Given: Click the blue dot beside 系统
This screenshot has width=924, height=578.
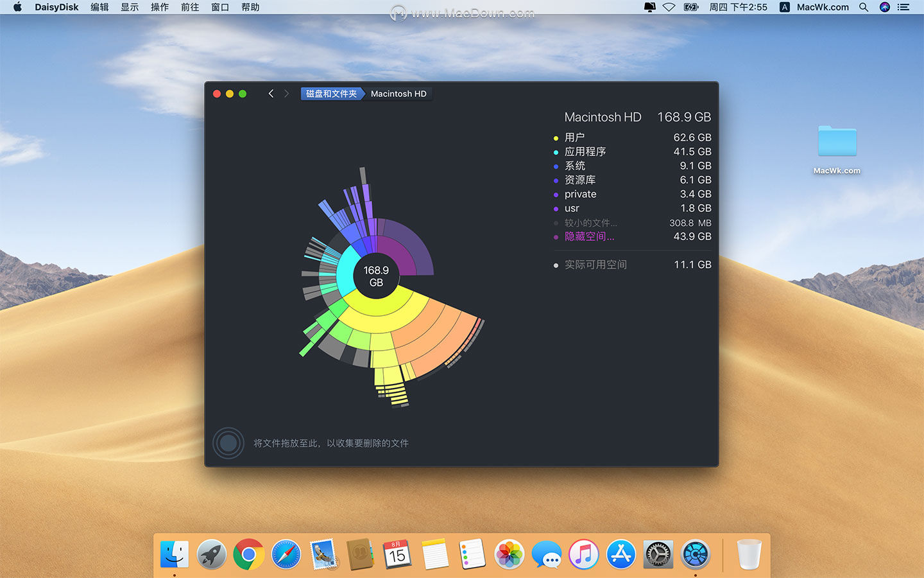Looking at the screenshot, I should [x=556, y=166].
